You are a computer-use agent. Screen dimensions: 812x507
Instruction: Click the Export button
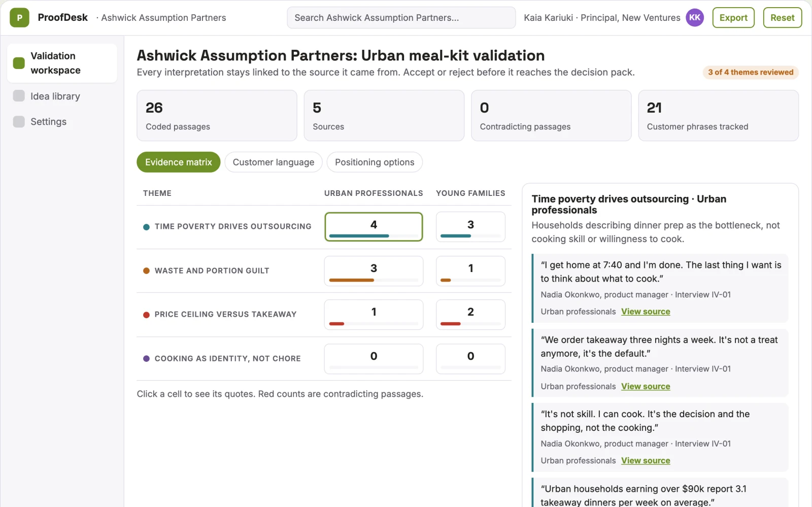point(733,18)
